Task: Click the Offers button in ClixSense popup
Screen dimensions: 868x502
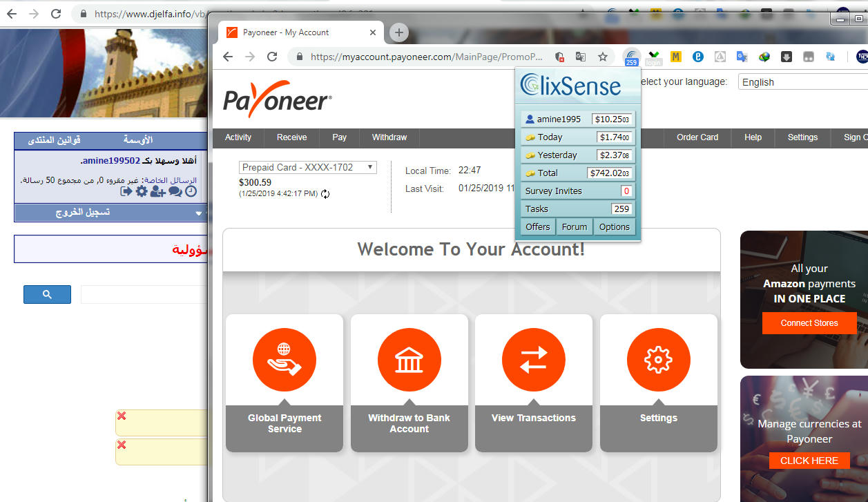Action: point(538,226)
